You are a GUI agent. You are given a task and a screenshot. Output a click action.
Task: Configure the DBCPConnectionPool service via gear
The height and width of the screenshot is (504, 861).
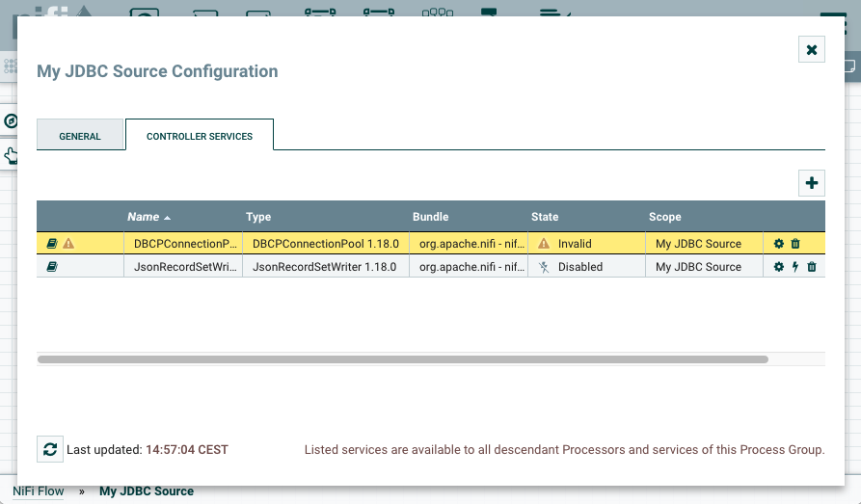(x=779, y=244)
